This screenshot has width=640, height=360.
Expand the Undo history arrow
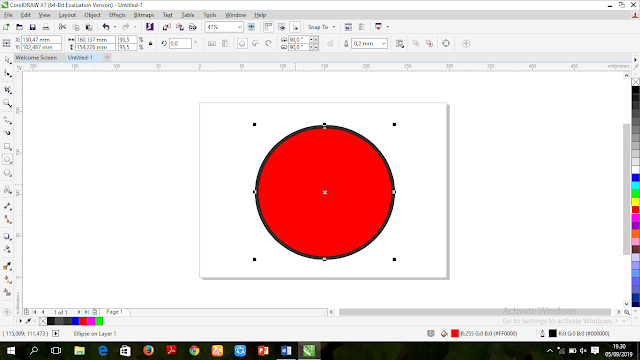(115, 27)
